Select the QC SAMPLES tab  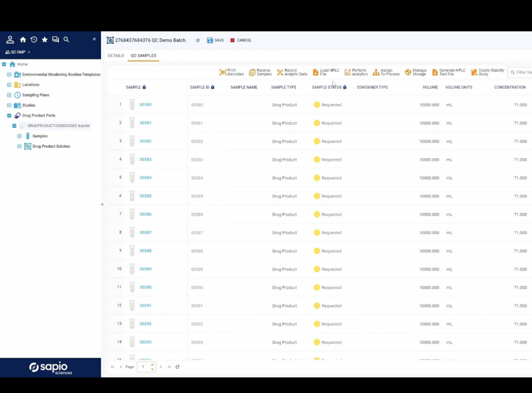click(143, 55)
